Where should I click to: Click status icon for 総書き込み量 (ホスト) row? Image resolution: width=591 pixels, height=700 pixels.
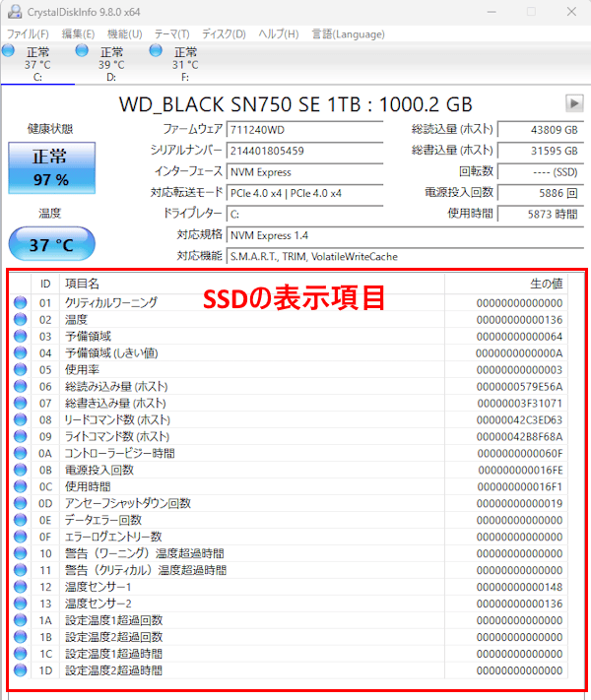[20, 403]
